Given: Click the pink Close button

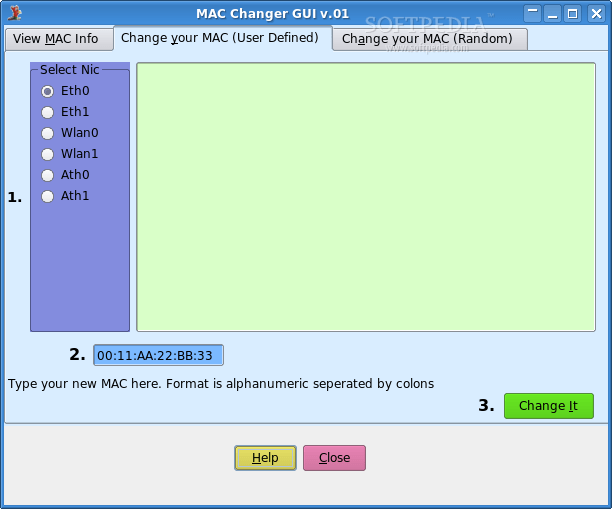Looking at the screenshot, I should [x=334, y=458].
